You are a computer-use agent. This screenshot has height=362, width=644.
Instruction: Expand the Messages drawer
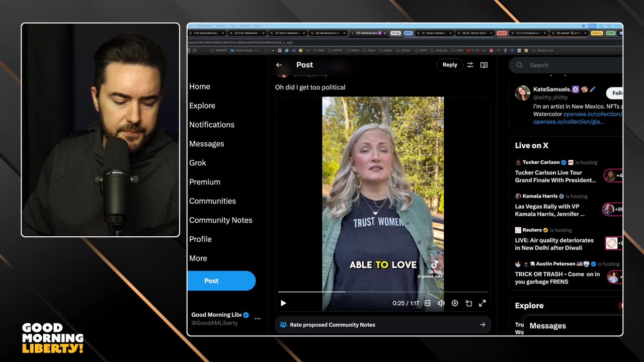(x=573, y=326)
